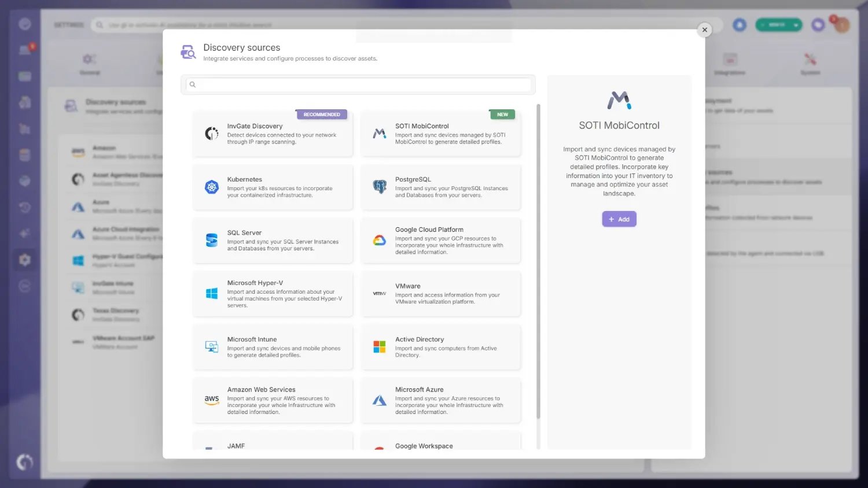Select the PostgreSQL elephant icon
This screenshot has width=868, height=488.
(x=380, y=187)
